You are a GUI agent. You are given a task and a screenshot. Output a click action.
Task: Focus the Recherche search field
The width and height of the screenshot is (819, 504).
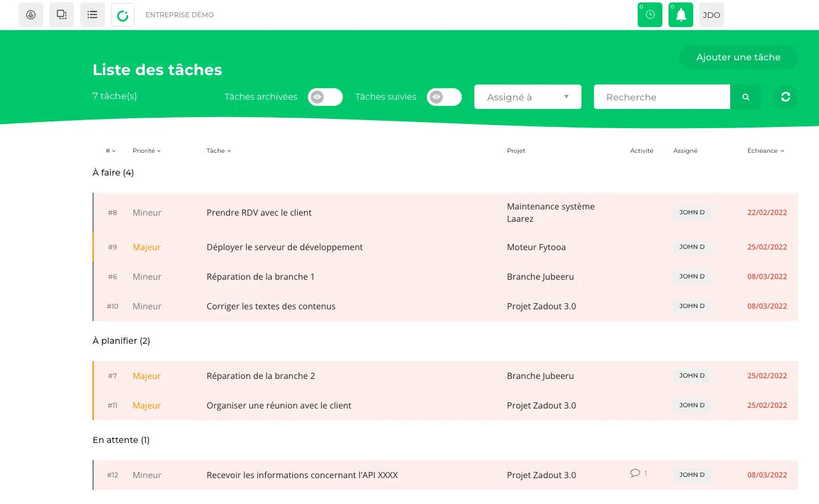pyautogui.click(x=662, y=97)
